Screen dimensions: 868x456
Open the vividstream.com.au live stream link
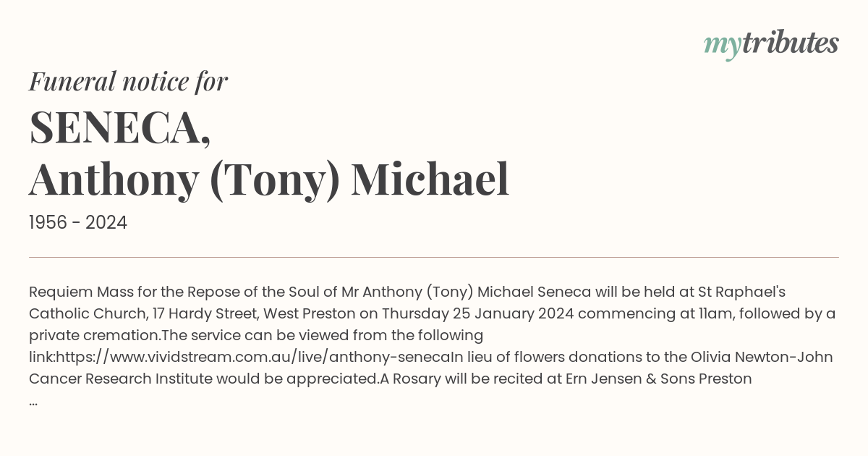tap(253, 357)
